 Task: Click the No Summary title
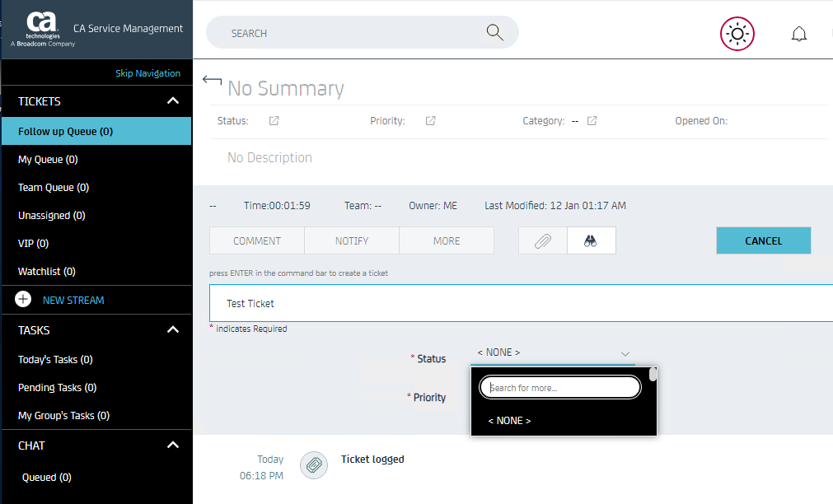coord(286,88)
